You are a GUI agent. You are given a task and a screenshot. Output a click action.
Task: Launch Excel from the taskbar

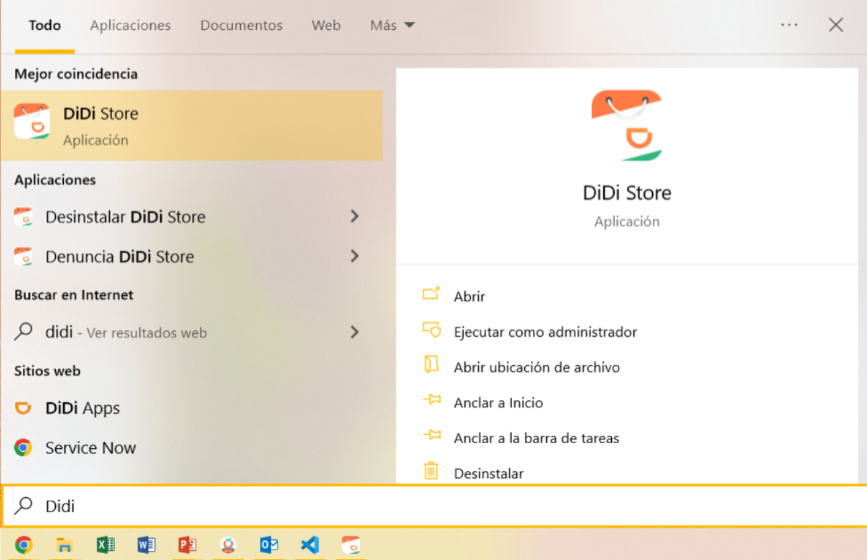tap(105, 545)
